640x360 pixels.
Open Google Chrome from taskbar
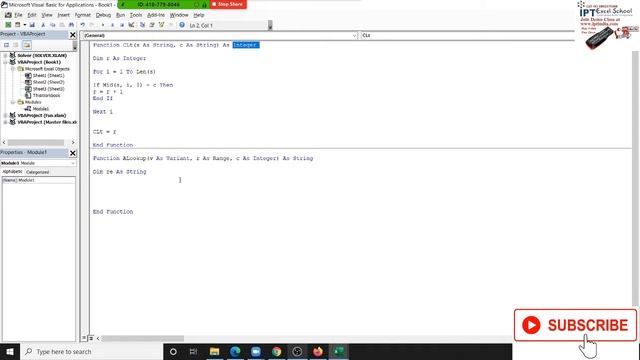276,351
